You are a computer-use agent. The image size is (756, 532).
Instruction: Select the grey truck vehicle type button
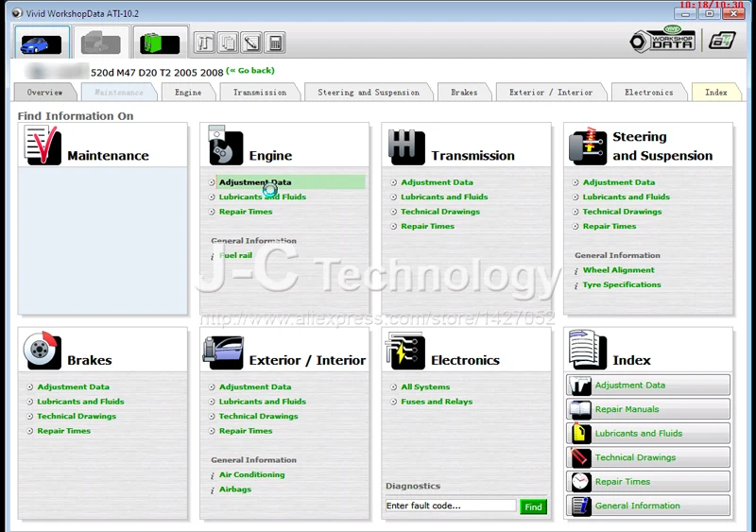point(100,43)
